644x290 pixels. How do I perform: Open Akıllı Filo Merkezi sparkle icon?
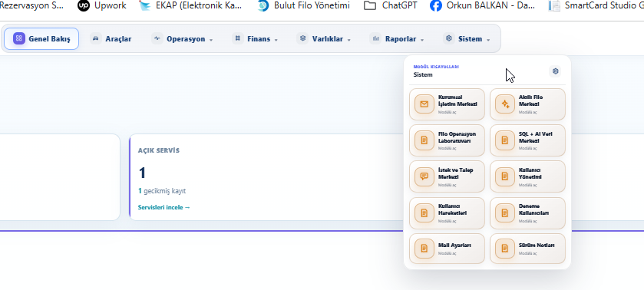pos(505,104)
